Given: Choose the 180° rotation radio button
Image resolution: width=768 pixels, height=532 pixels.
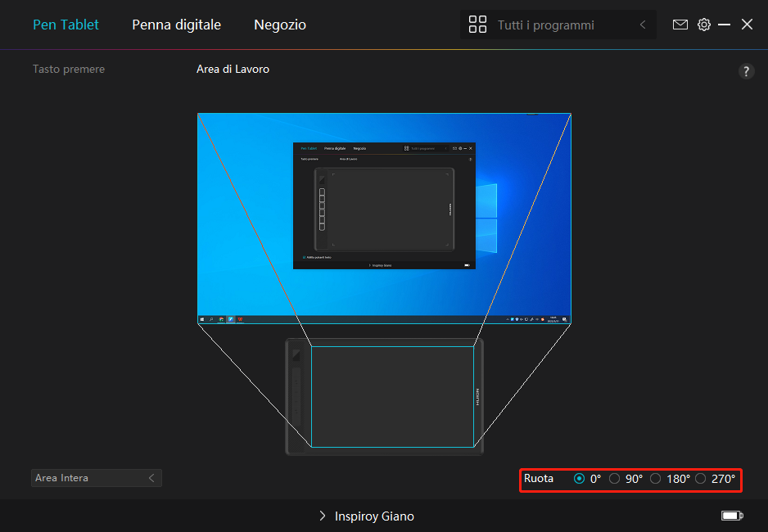Looking at the screenshot, I should 656,479.
